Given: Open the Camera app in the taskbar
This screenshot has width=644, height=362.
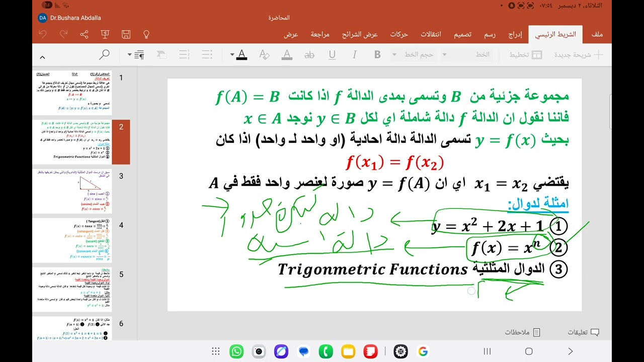Looking at the screenshot, I should [259, 351].
